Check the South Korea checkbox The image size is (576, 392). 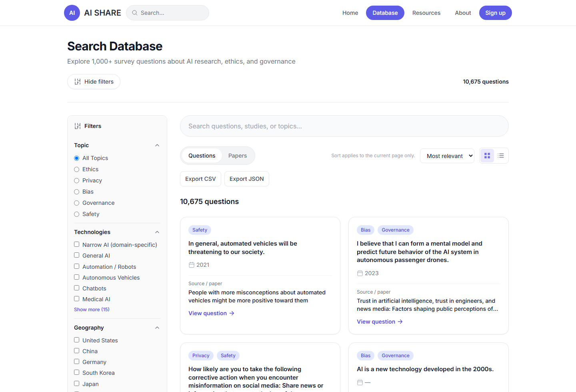77,372
